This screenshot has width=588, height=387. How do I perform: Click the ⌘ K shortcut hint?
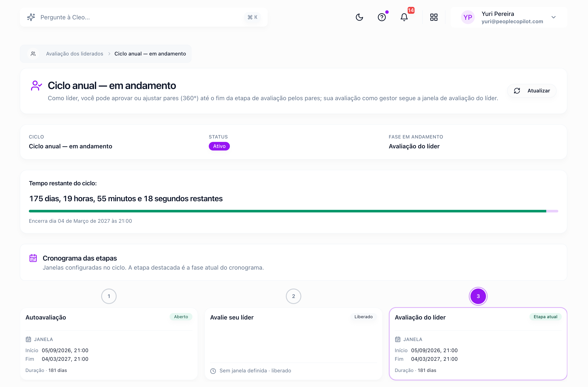[x=252, y=17]
